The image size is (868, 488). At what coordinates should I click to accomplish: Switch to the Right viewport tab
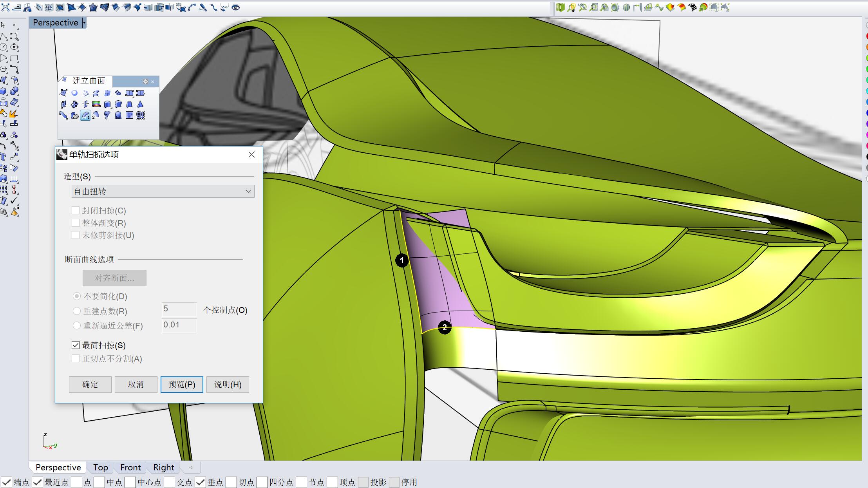163,467
